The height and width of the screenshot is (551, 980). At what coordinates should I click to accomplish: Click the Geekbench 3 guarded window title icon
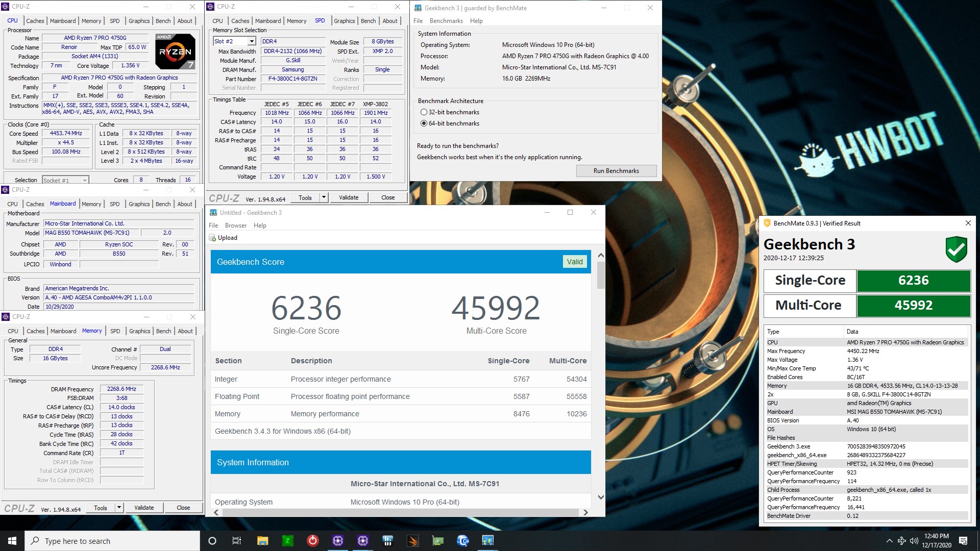tap(418, 8)
